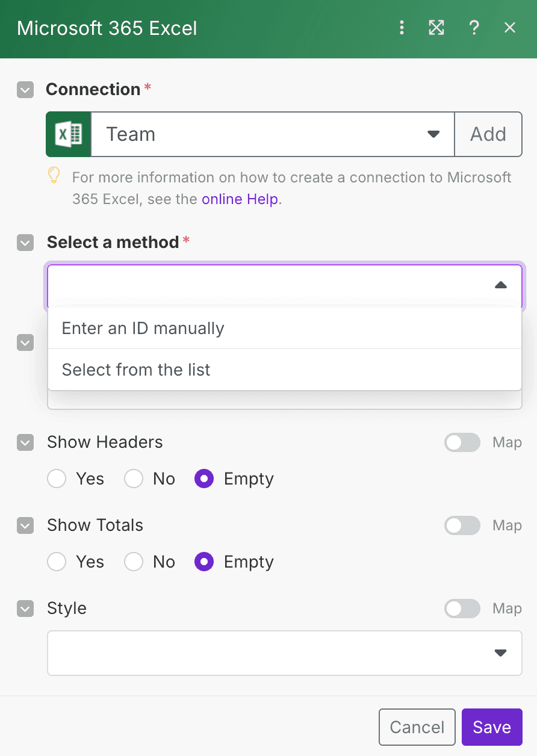This screenshot has width=537, height=756.
Task: Open the Team connection dropdown
Action: 273,134
